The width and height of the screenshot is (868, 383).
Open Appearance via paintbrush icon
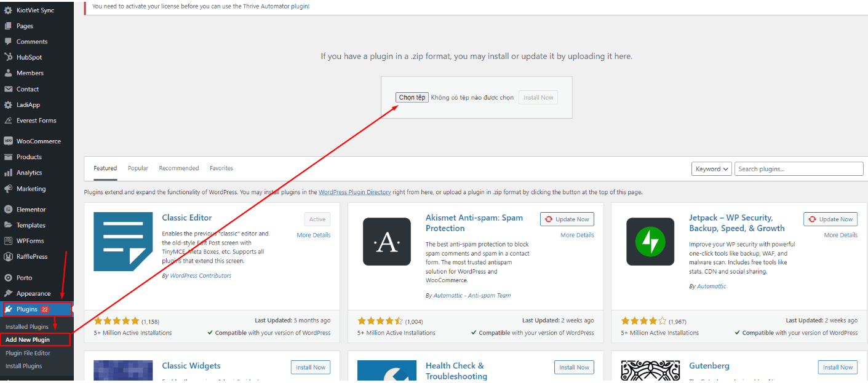8,293
